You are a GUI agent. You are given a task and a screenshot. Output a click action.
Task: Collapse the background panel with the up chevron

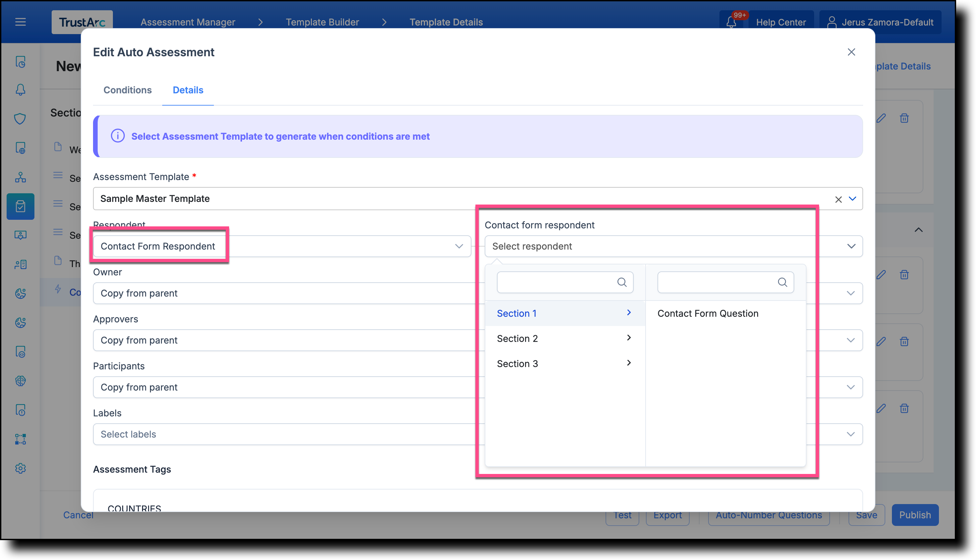point(918,230)
